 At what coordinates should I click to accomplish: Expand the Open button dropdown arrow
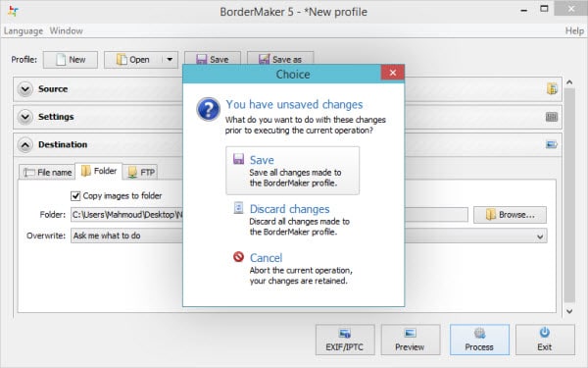(x=170, y=60)
